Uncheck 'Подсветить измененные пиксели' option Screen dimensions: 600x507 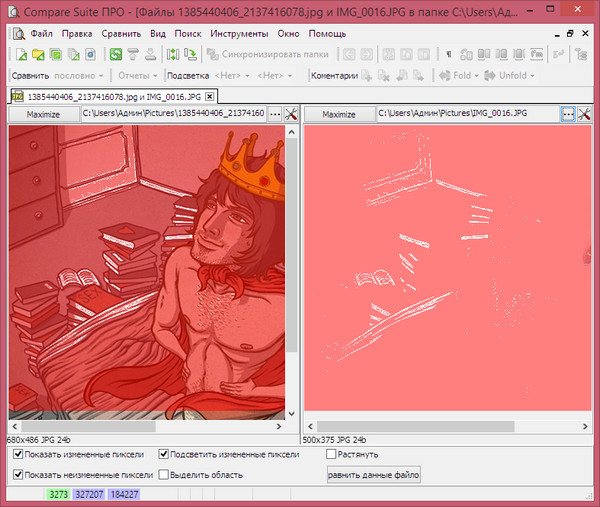(164, 454)
